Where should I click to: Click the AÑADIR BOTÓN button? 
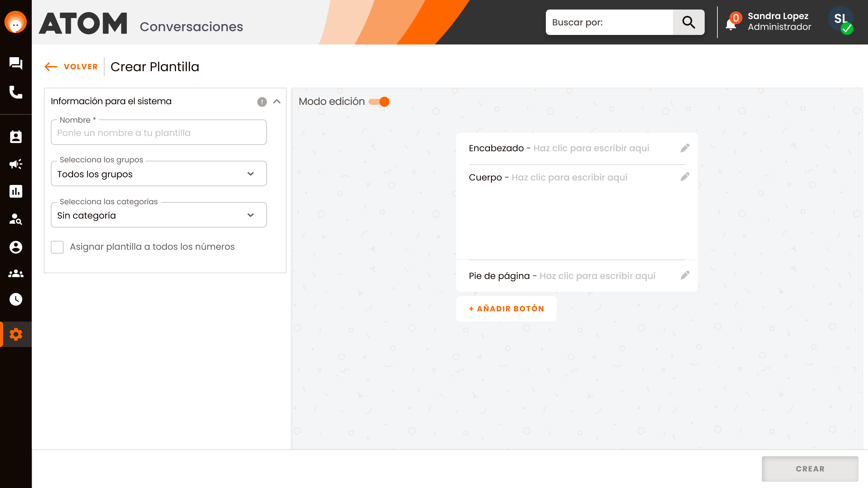pyautogui.click(x=506, y=309)
